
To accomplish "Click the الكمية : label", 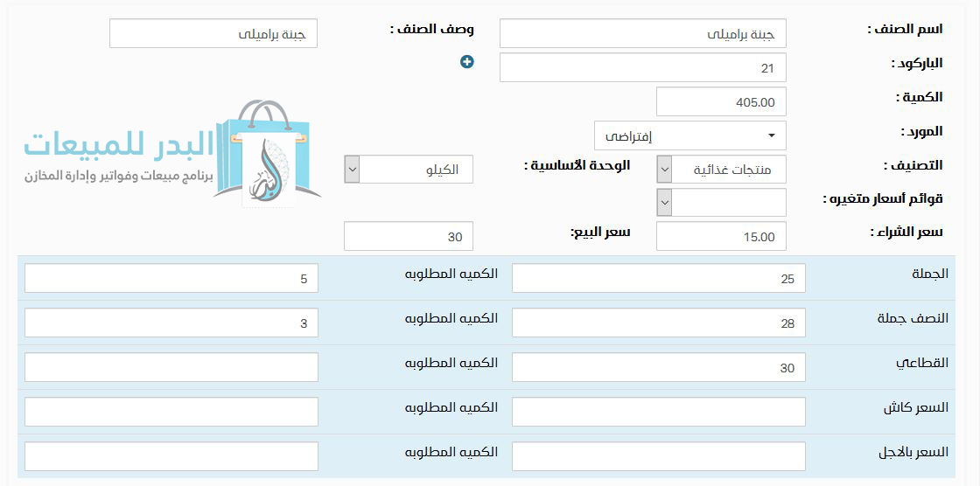I will point(919,97).
